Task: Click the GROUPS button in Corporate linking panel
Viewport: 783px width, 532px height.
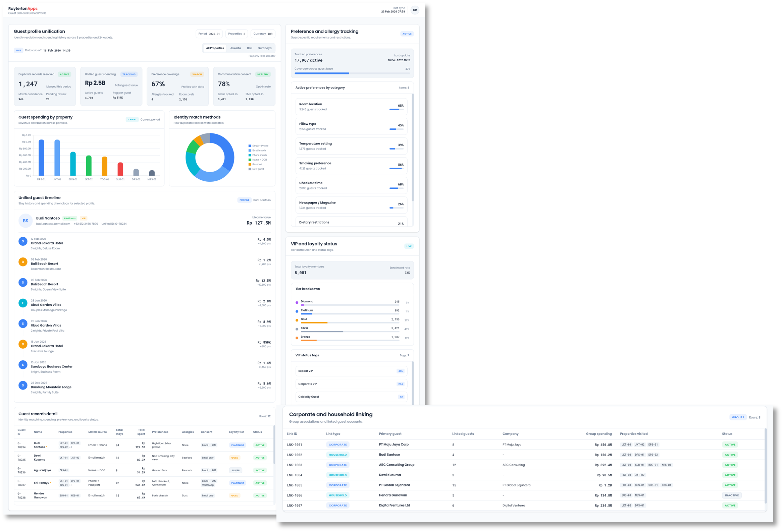Action: point(738,417)
